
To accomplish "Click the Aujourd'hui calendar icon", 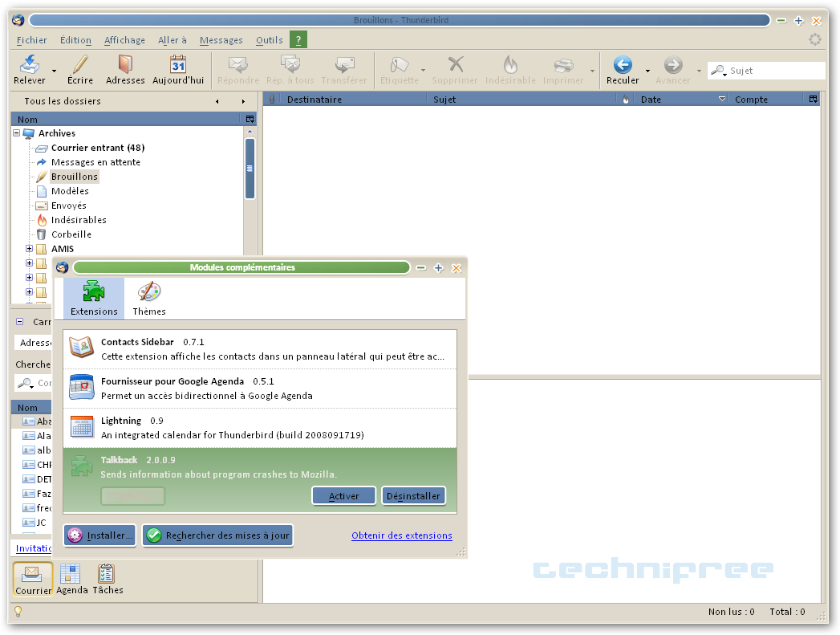I will (x=178, y=65).
